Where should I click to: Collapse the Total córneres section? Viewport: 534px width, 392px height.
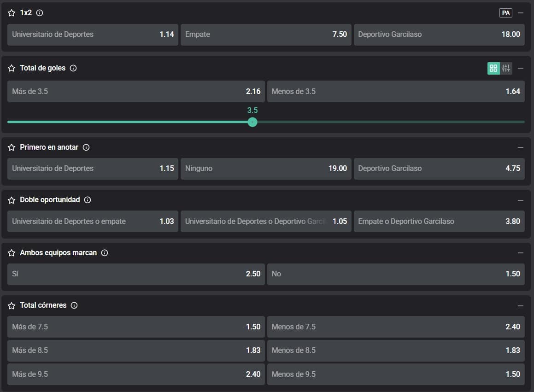pyautogui.click(x=521, y=305)
